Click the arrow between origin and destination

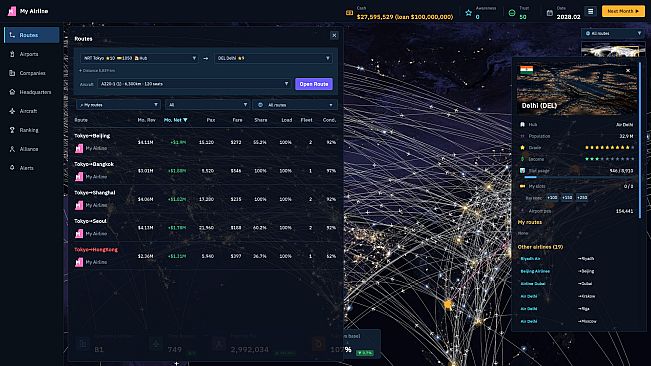(x=206, y=59)
